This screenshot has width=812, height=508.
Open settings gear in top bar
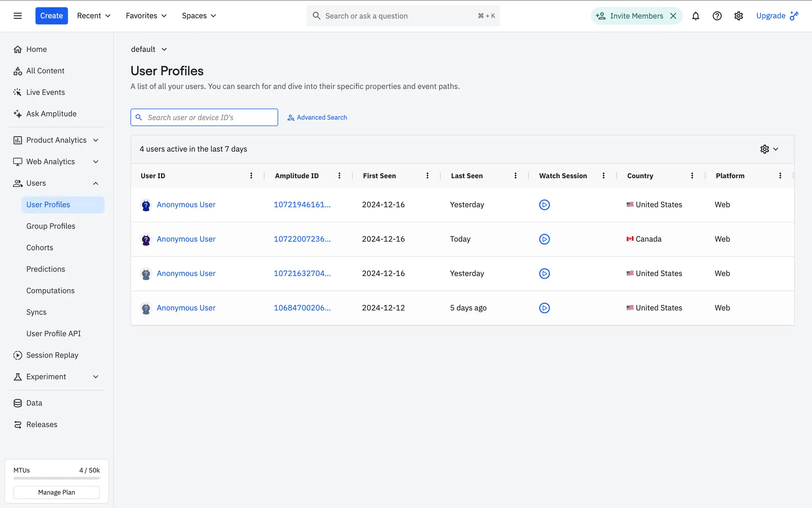tap(738, 16)
